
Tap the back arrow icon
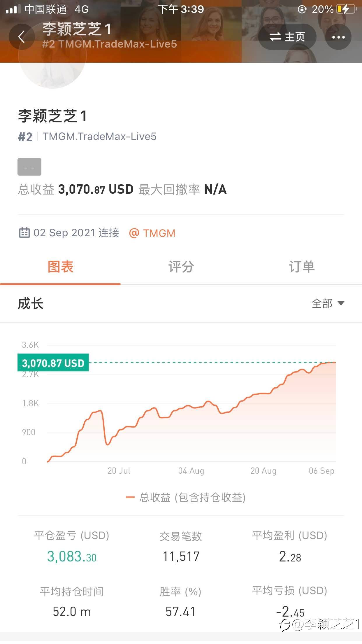[22, 37]
